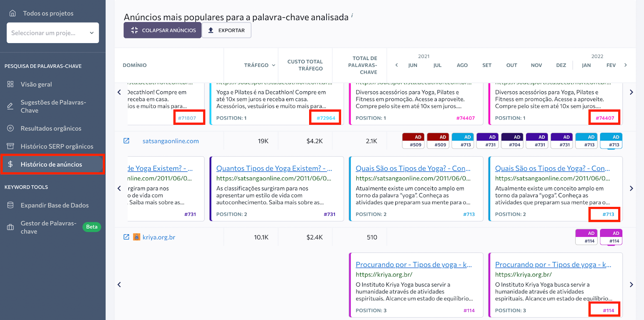Image resolution: width=644 pixels, height=320 pixels.
Task: Click the Histórico SERP orgânicos archive icon
Action: coord(10,146)
